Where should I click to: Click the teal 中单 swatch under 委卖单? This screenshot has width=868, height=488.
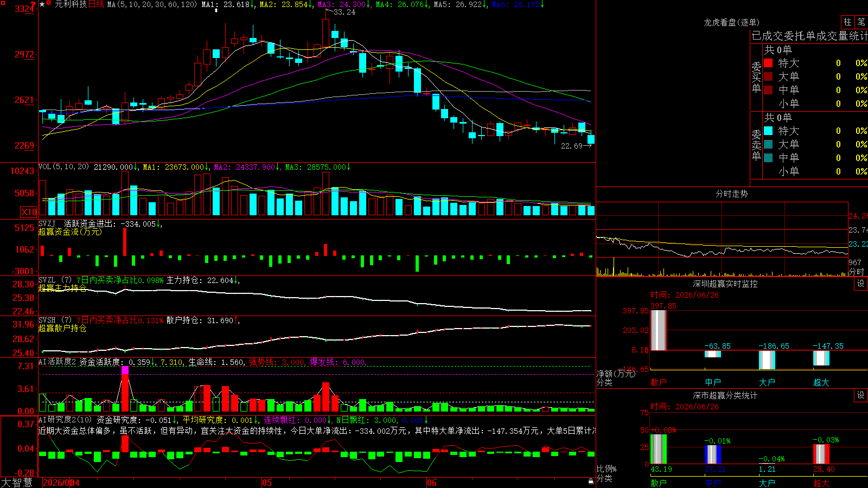click(768, 158)
